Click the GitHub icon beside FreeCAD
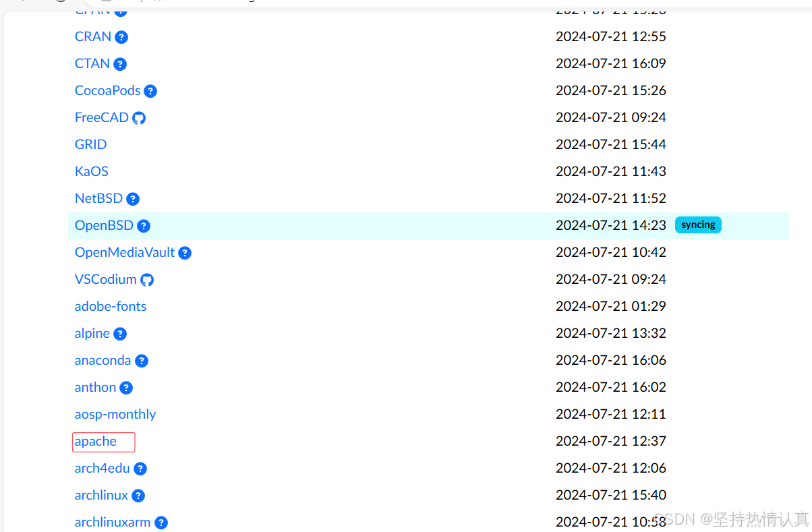The width and height of the screenshot is (812, 532). coord(139,118)
